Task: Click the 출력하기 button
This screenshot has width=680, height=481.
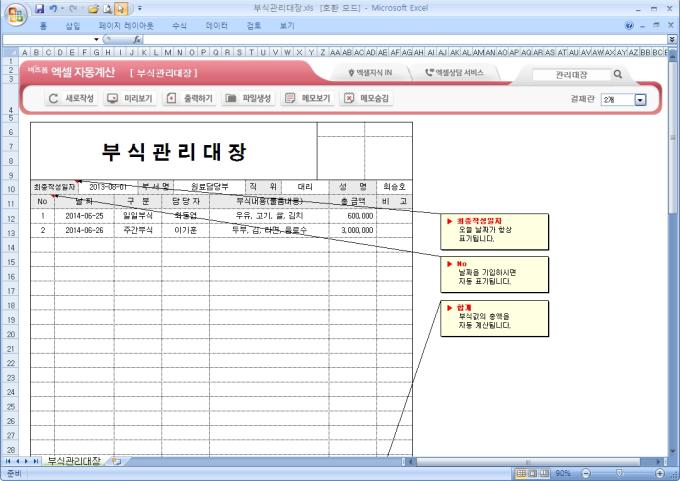Action: coord(190,98)
